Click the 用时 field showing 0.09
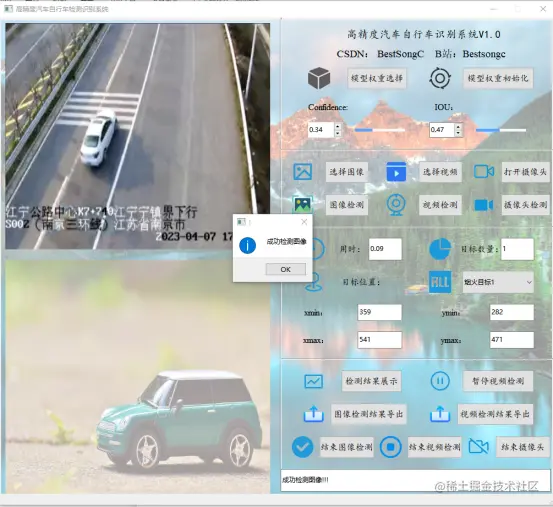 [x=385, y=249]
